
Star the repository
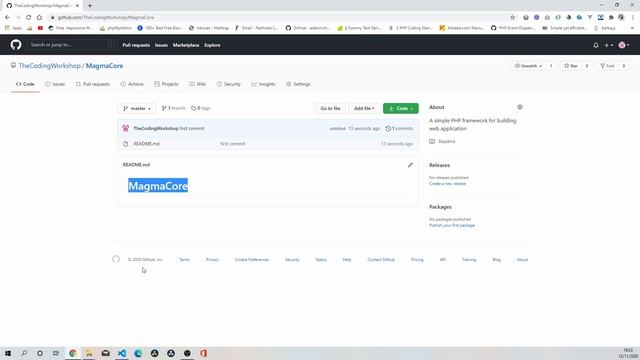click(571, 66)
